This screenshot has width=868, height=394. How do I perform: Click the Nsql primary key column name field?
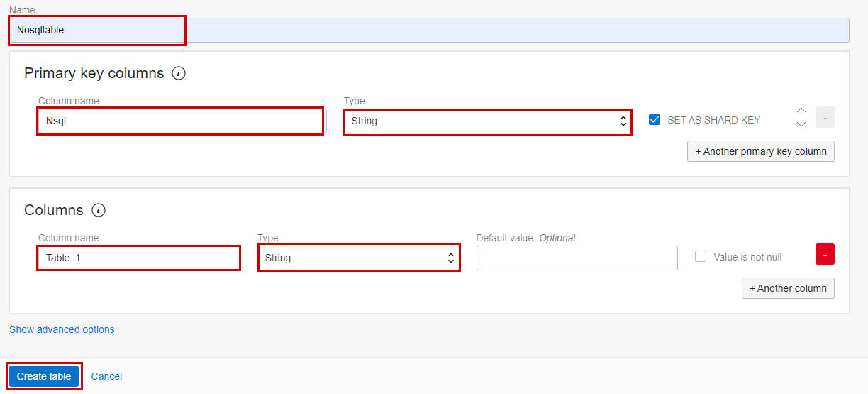[181, 121]
